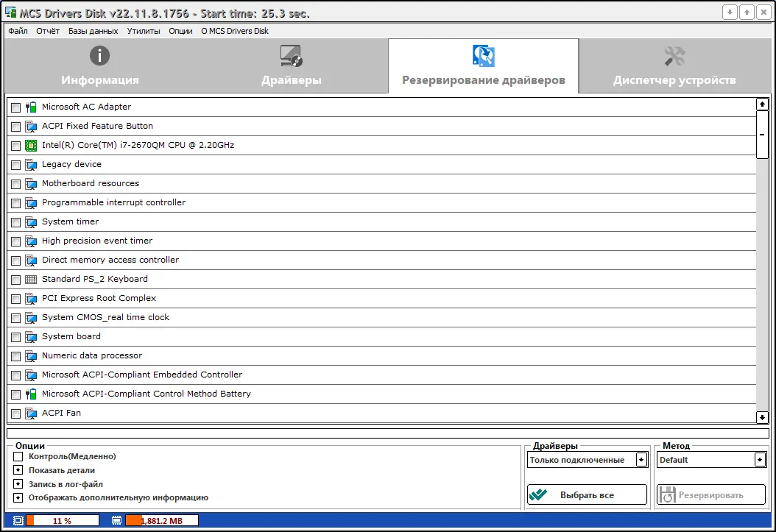Open the Файл menu
This screenshot has width=776, height=532.
point(18,31)
